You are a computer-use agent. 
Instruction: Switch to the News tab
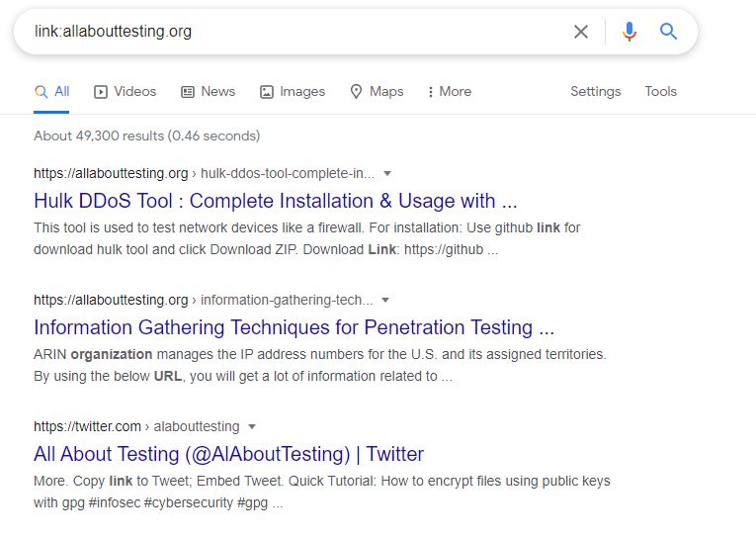coord(208,92)
